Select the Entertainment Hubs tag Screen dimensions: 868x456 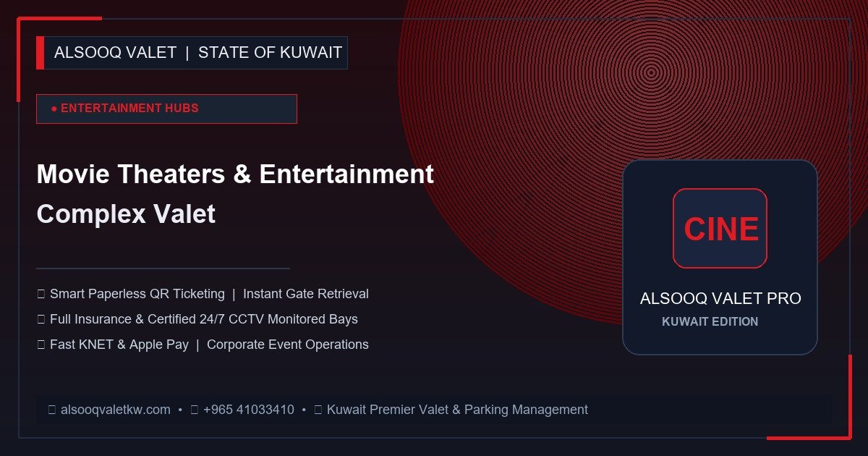pos(166,109)
